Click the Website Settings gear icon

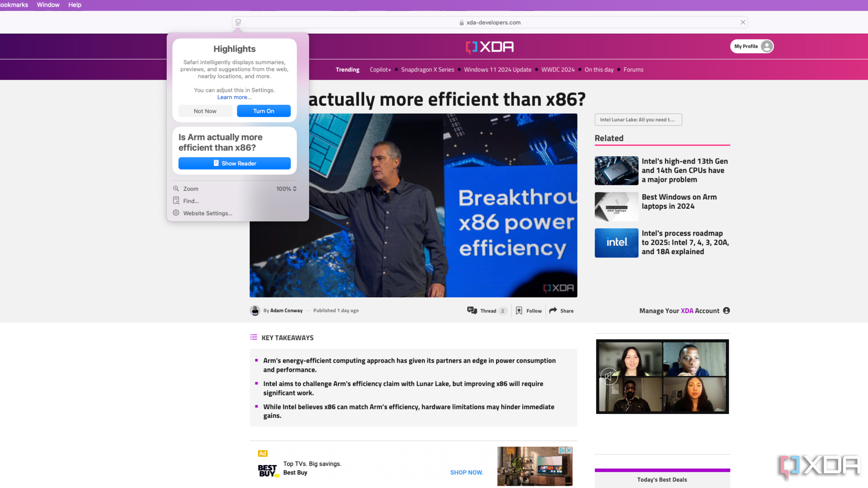click(176, 213)
